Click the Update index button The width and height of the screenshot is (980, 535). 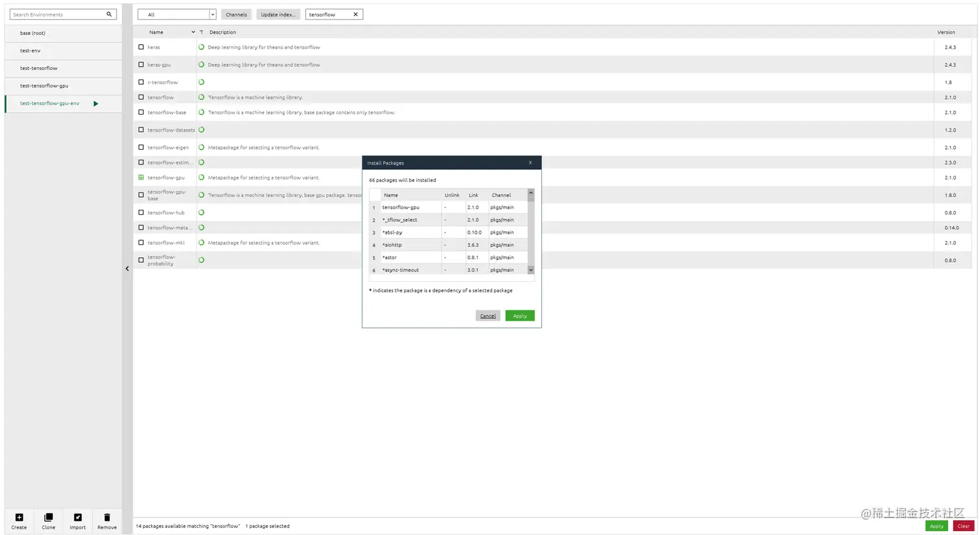tap(278, 14)
